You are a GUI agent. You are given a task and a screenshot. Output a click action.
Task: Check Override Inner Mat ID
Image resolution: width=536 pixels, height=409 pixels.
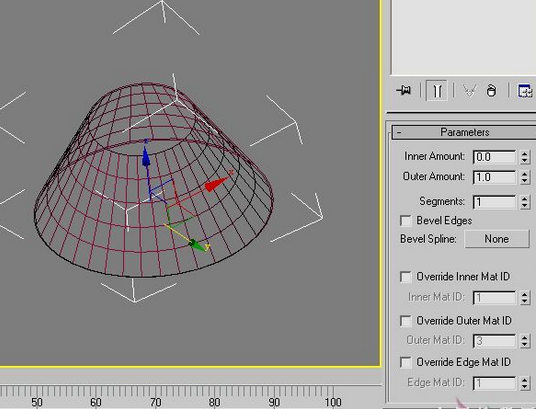[x=406, y=277]
